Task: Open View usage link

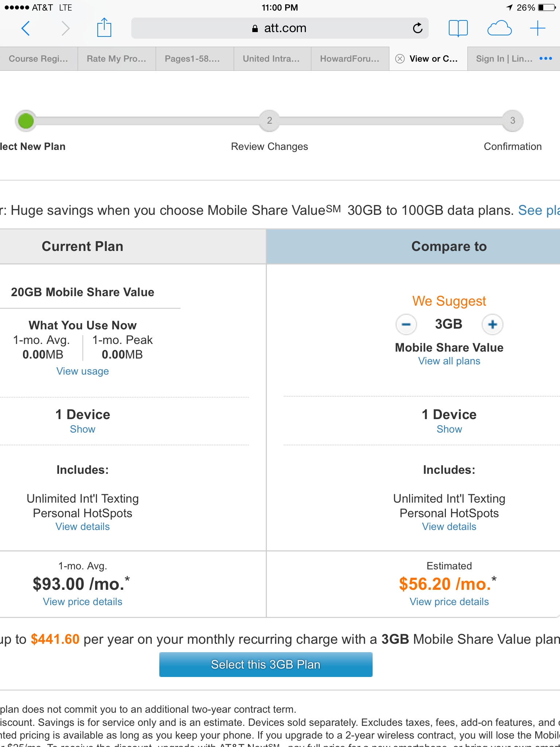Action: click(83, 371)
